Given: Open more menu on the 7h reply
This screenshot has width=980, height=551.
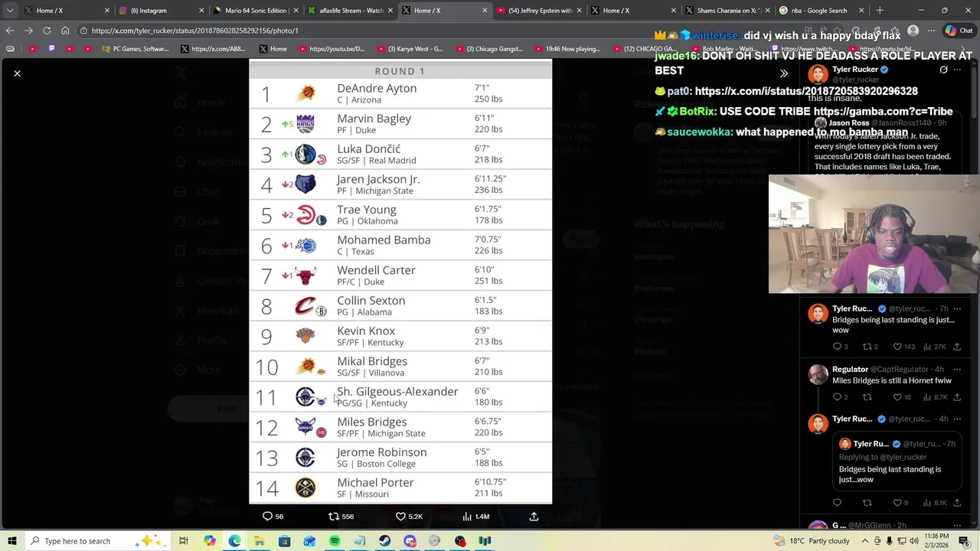Looking at the screenshot, I should [x=957, y=308].
